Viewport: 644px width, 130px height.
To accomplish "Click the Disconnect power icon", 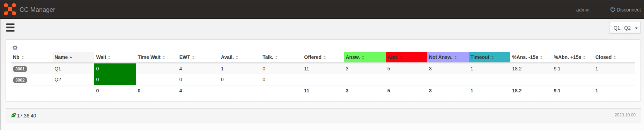I will (613, 9).
